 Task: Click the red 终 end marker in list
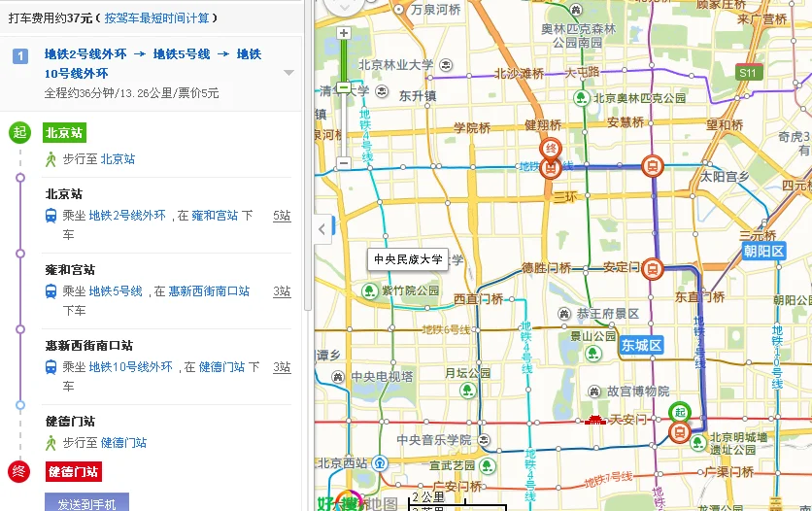coord(18,471)
